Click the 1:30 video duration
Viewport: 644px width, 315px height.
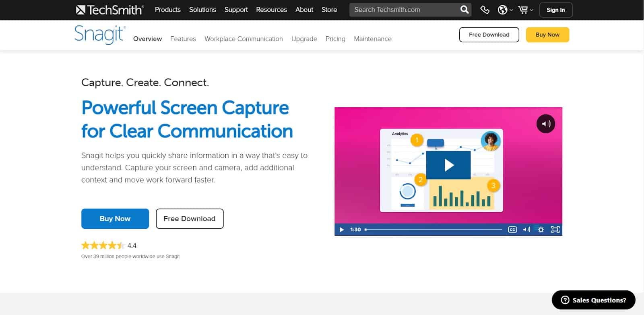(x=355, y=230)
